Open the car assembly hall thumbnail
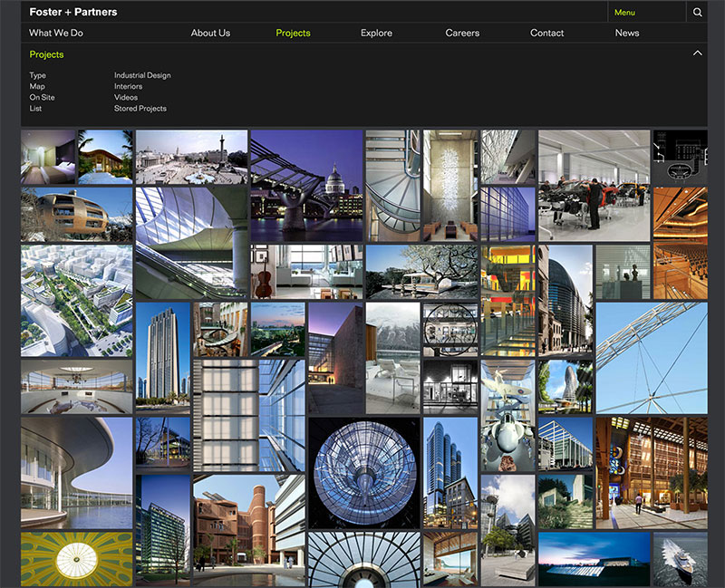725x588 pixels. pyautogui.click(x=594, y=186)
